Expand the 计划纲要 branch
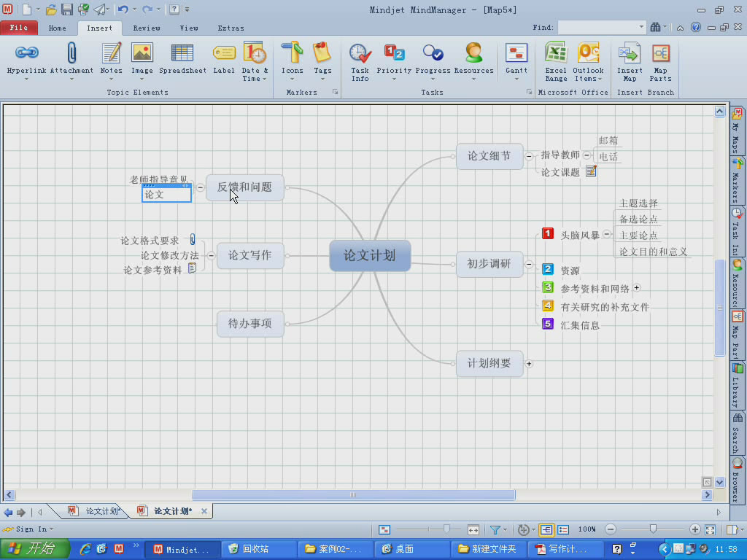 coord(529,363)
